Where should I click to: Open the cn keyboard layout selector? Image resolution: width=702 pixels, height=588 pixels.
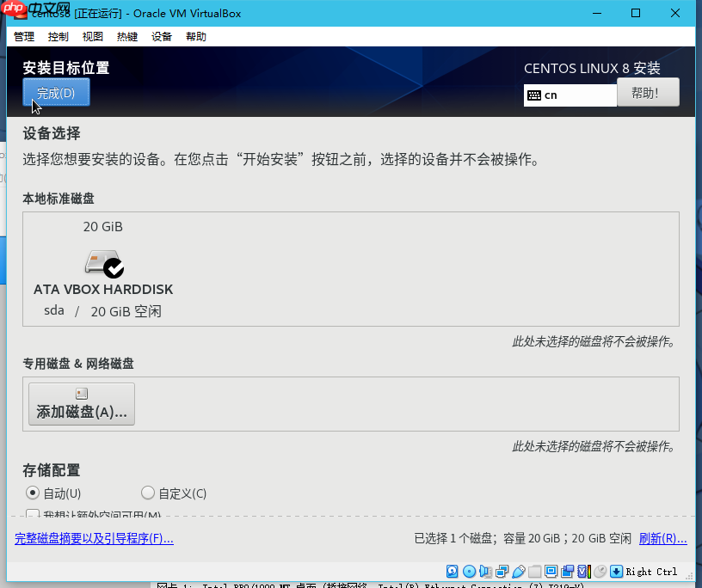point(570,95)
